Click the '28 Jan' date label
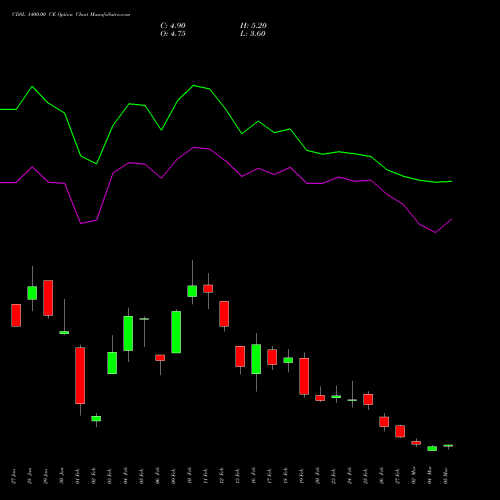This screenshot has height=500, width=500. (30, 476)
